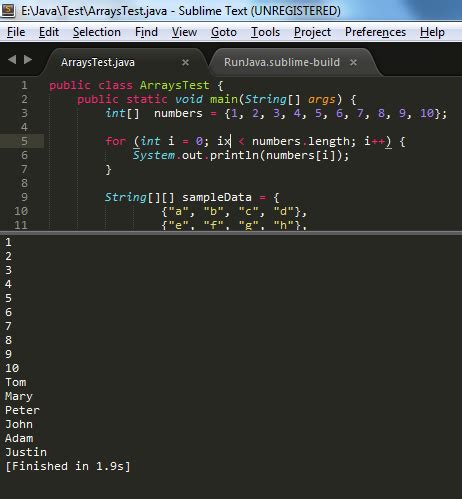Click 'i++' in the for loop
This screenshot has height=499, width=462.
click(375, 141)
